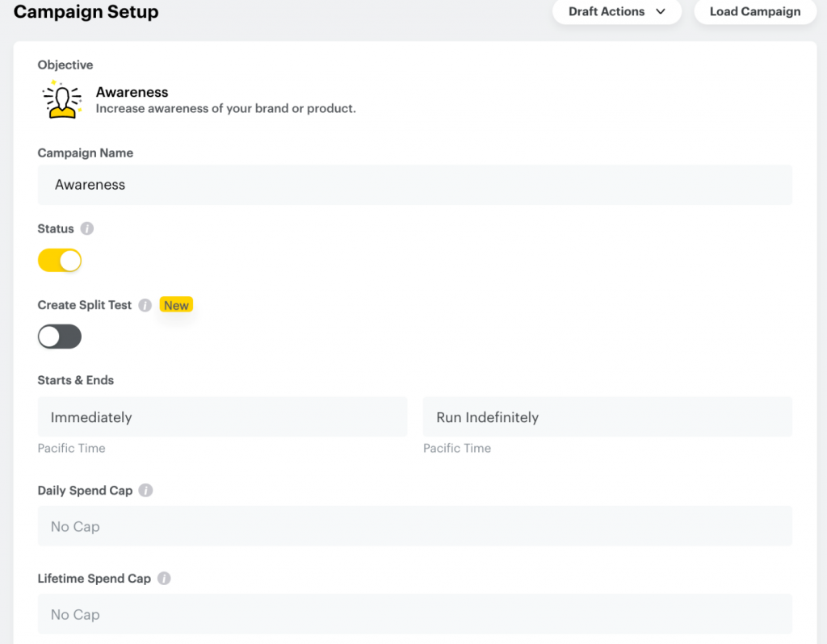Click the Awareness objective icon
This screenshot has width=827, height=644.
pos(62,99)
